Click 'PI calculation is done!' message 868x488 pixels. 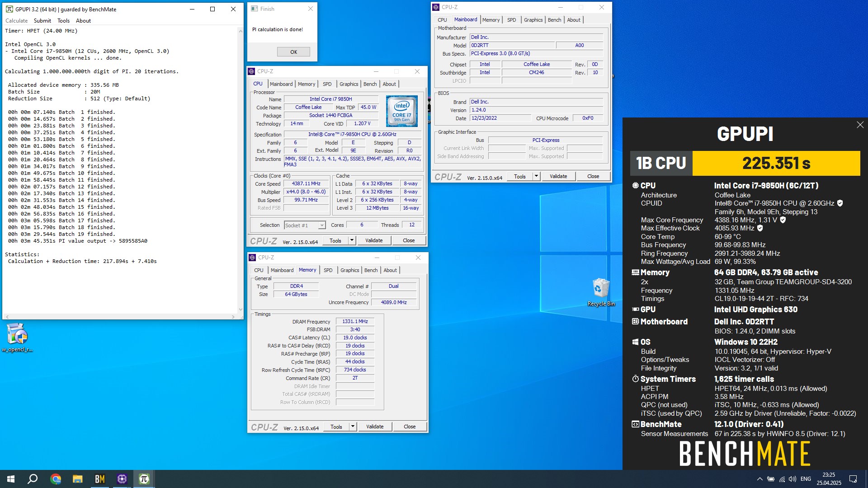pyautogui.click(x=278, y=29)
